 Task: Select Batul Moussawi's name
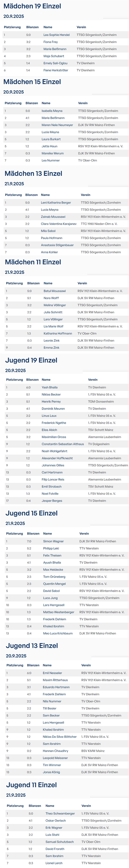coord(55,291)
